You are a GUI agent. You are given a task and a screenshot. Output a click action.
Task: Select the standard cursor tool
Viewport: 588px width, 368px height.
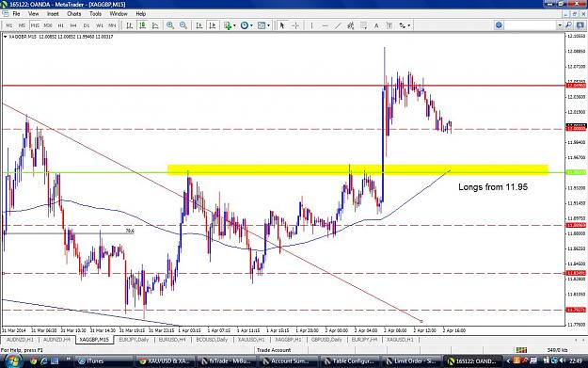tap(282, 25)
